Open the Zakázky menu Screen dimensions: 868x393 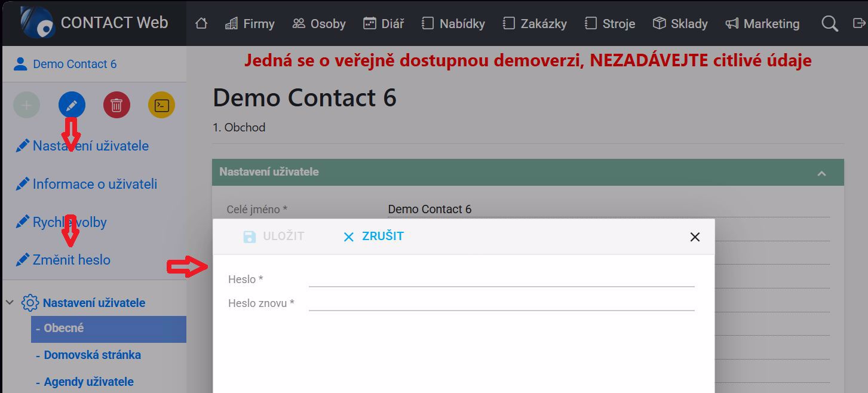coord(534,24)
